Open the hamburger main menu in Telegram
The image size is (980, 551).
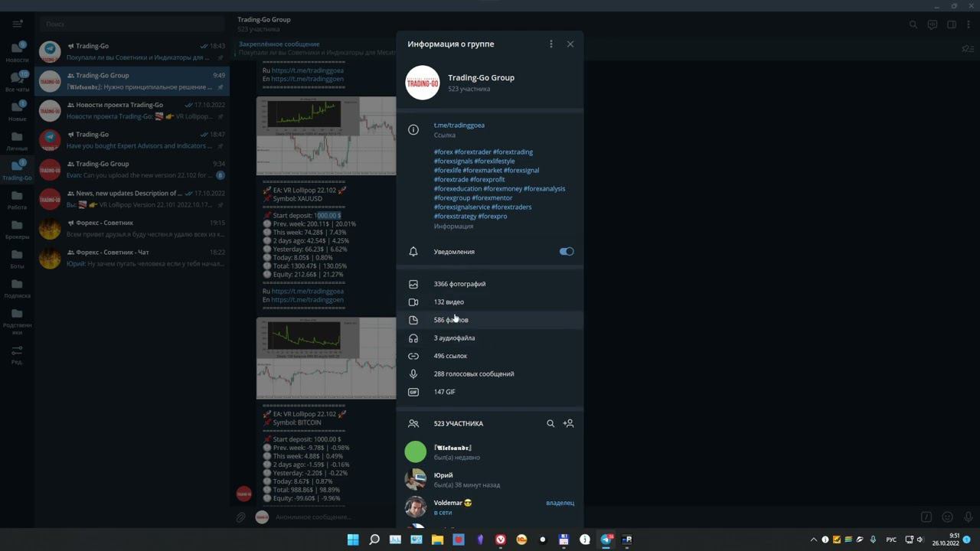point(18,24)
